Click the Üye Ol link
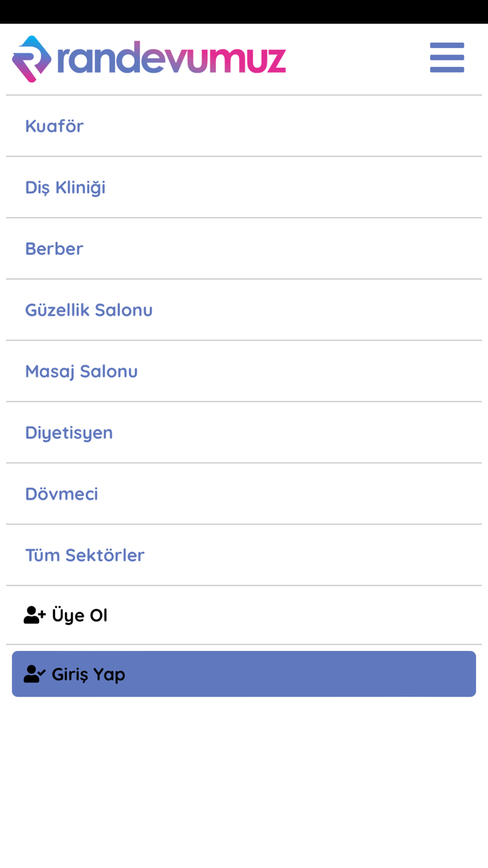Image resolution: width=488 pixels, height=868 pixels. 77,615
